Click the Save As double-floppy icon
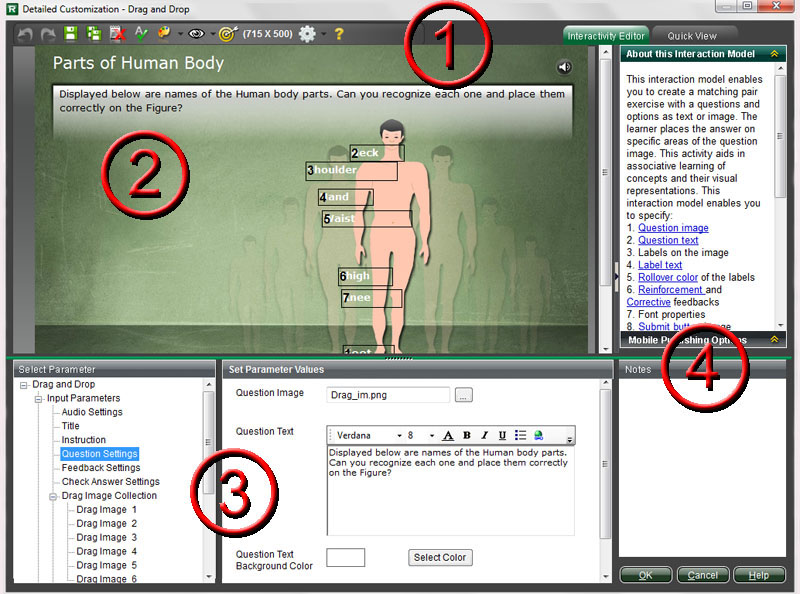Screen dimensions: 800x594 tap(93, 34)
